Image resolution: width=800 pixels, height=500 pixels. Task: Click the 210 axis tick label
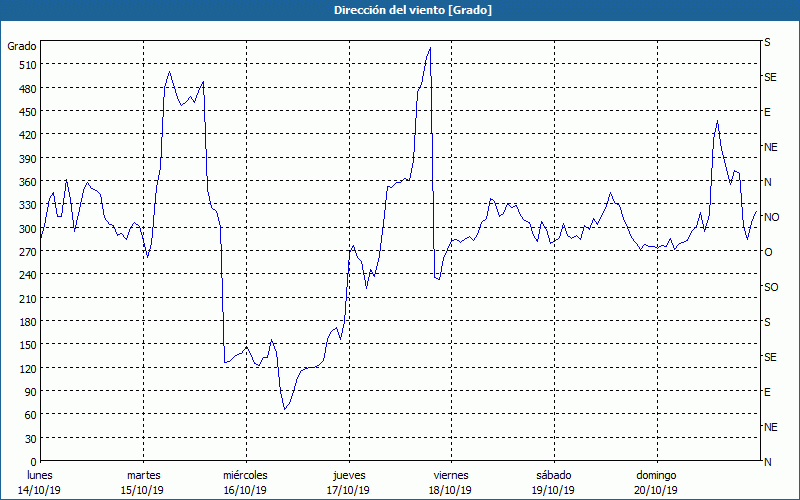coord(27,298)
